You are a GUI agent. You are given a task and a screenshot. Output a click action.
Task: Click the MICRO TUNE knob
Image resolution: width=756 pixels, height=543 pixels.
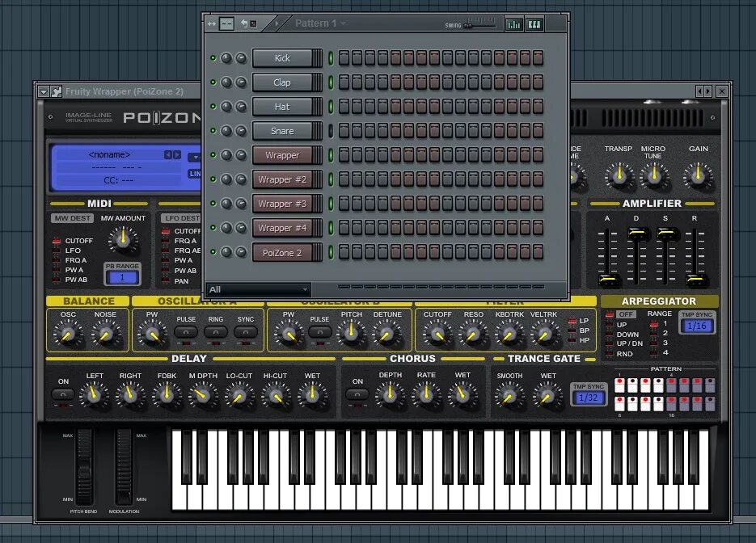pyautogui.click(x=654, y=175)
